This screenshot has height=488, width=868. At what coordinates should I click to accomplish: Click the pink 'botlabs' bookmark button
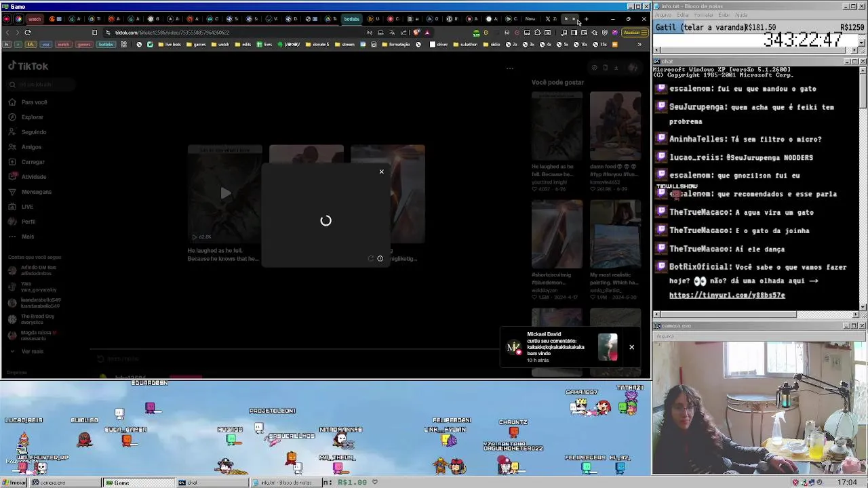click(x=106, y=45)
